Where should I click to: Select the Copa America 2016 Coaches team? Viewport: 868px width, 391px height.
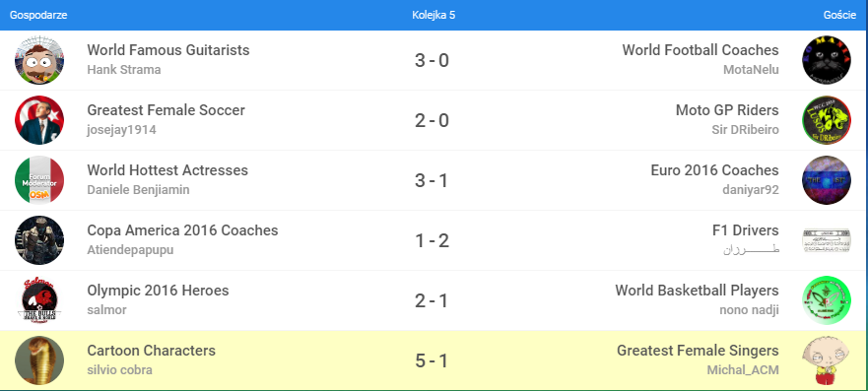[x=182, y=230]
